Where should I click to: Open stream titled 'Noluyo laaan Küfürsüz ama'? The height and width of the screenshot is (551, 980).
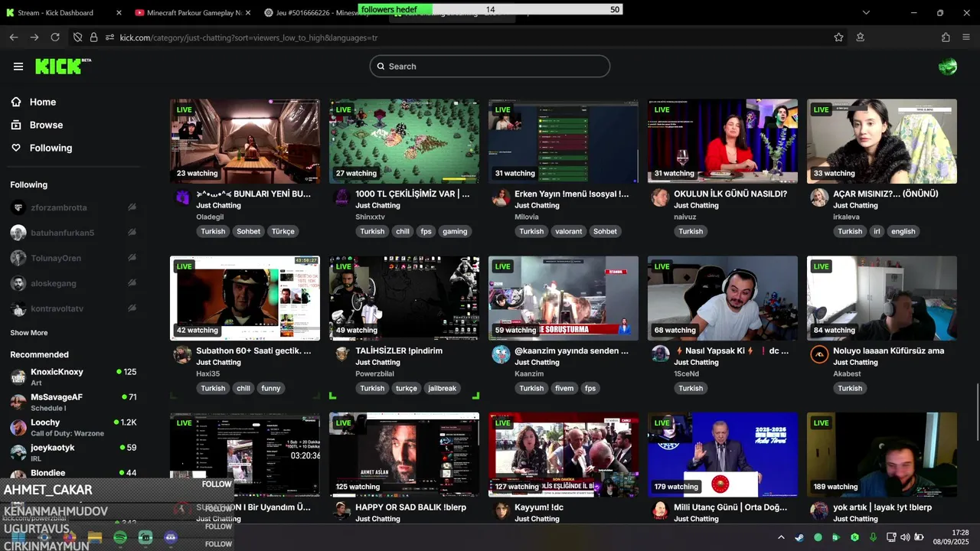(x=889, y=350)
